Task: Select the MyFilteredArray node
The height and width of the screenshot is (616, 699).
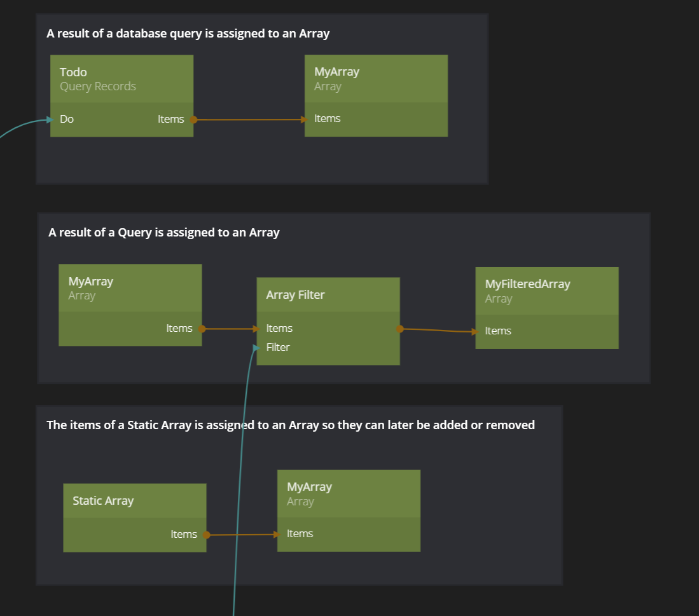Action: (x=546, y=291)
